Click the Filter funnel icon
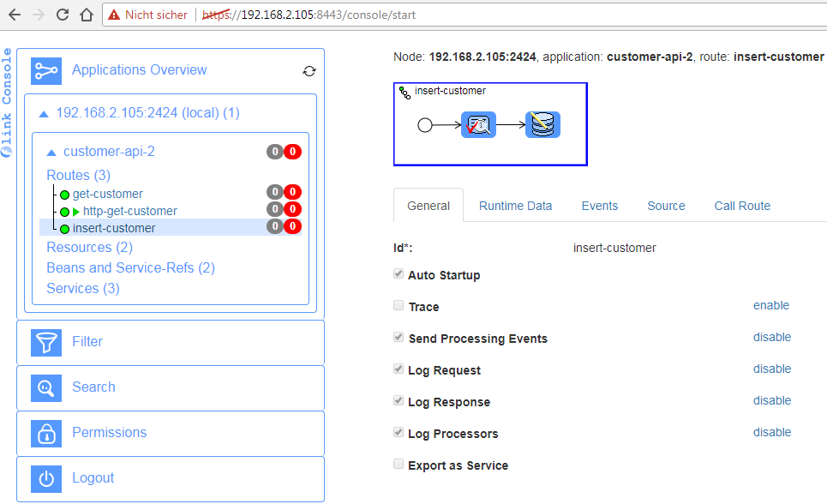This screenshot has height=504, width=827. tap(46, 342)
